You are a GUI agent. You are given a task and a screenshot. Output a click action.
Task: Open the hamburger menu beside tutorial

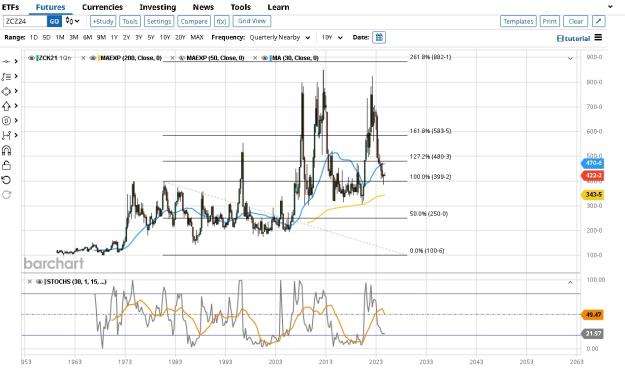click(x=598, y=37)
